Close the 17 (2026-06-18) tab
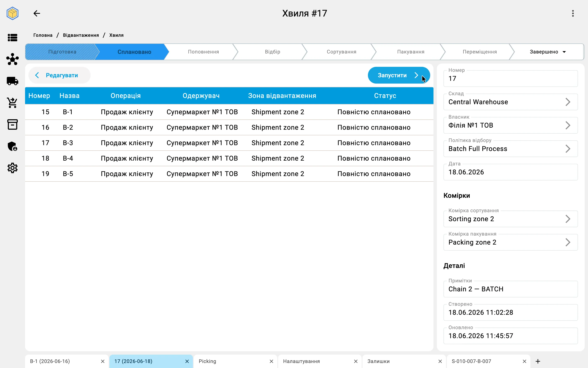The image size is (588, 368). [187, 361]
